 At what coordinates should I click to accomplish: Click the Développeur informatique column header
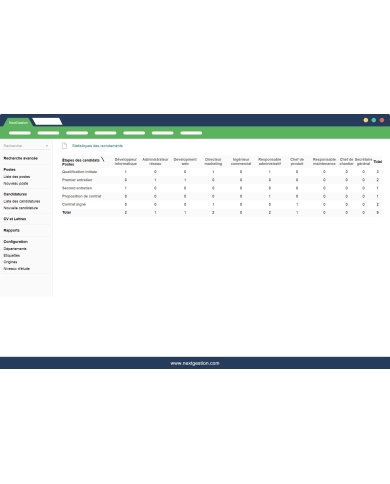coord(126,162)
